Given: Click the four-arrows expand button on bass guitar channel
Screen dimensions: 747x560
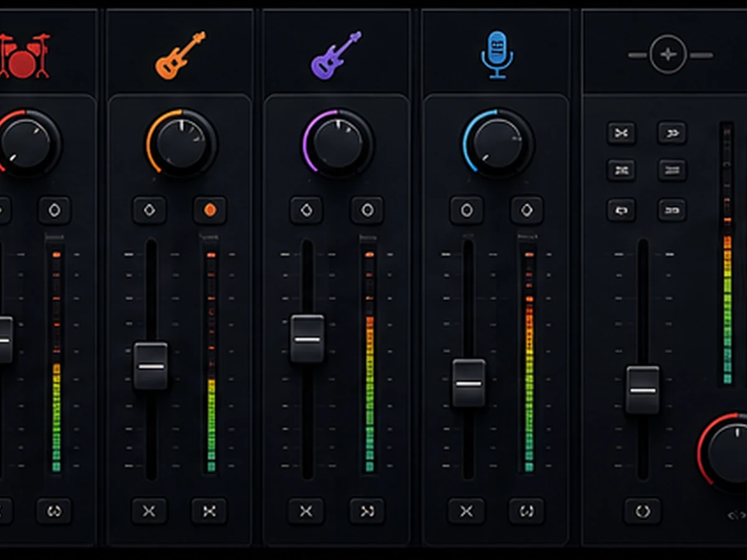Looking at the screenshot, I should (209, 511).
